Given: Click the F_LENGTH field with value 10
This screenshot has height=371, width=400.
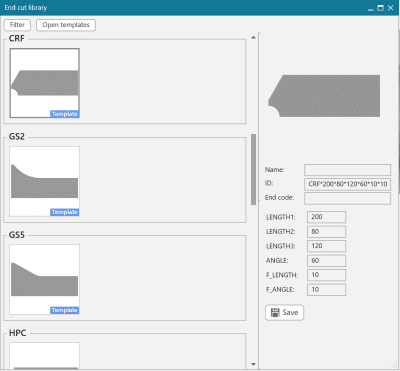Looking at the screenshot, I should click(327, 275).
